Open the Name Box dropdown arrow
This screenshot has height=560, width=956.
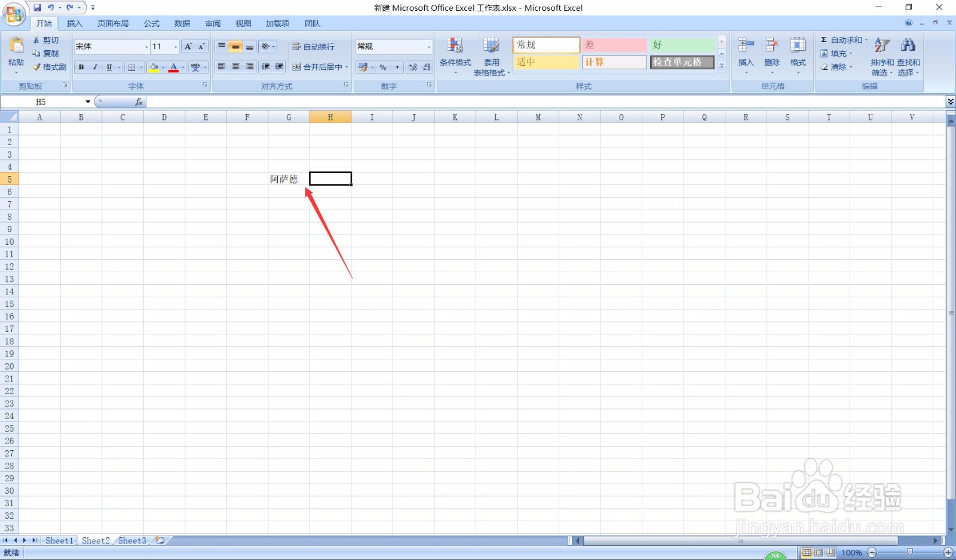[x=88, y=102]
